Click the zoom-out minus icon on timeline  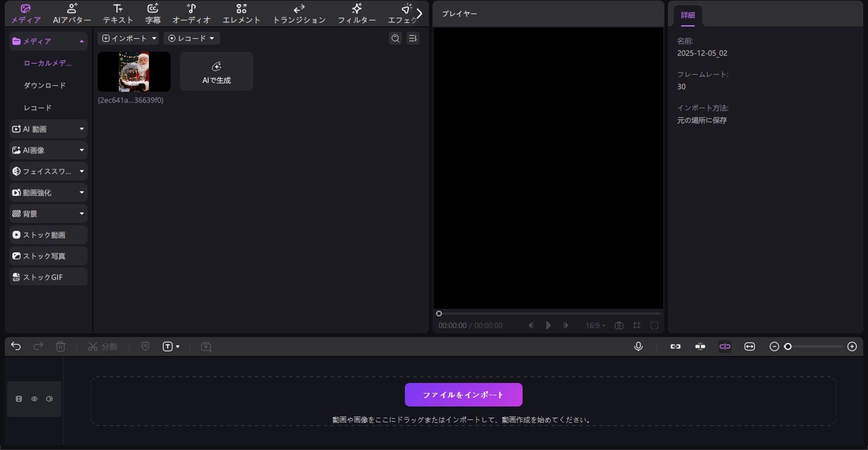774,346
